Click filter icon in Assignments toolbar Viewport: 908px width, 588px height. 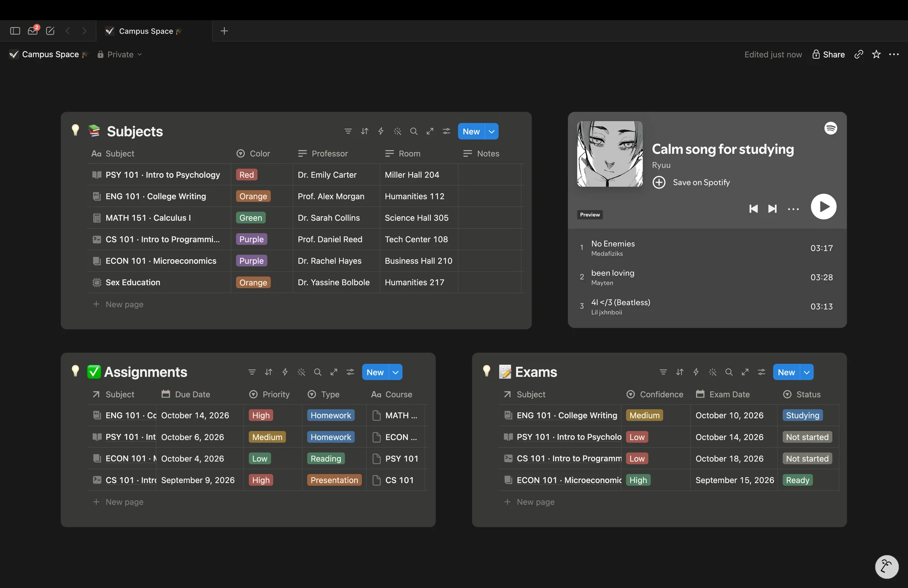click(x=252, y=372)
